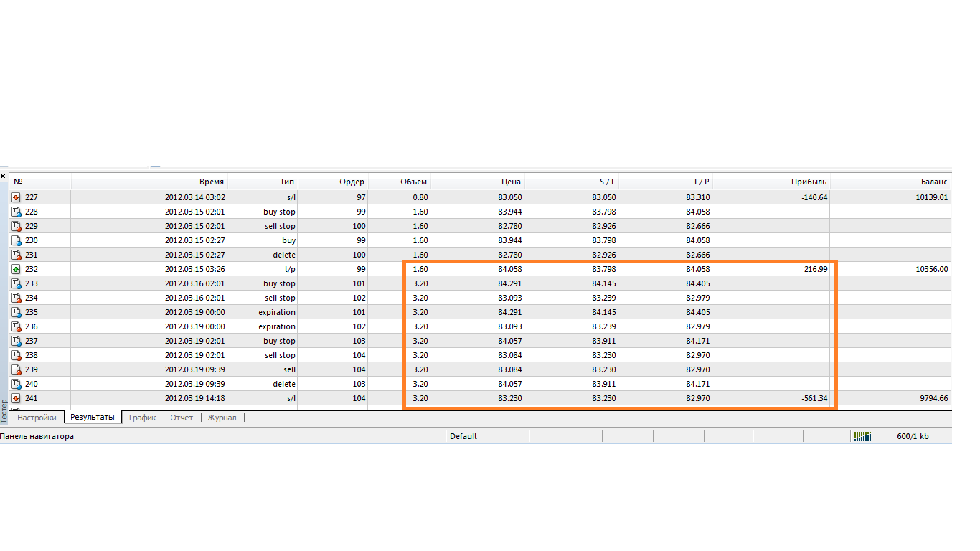Select the balance value 9794.66
980x551 pixels.
(934, 398)
